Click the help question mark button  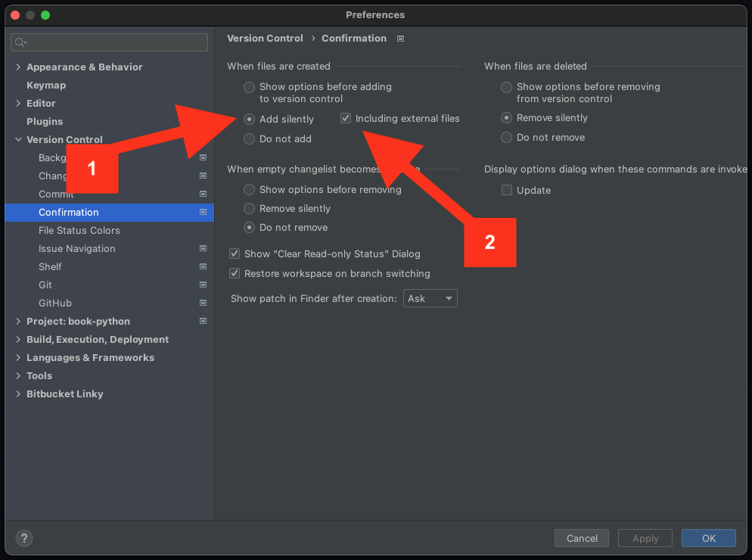click(24, 538)
